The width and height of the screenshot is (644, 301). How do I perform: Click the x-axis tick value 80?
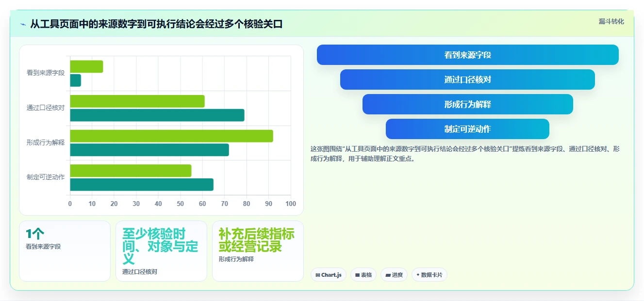[x=247, y=204]
